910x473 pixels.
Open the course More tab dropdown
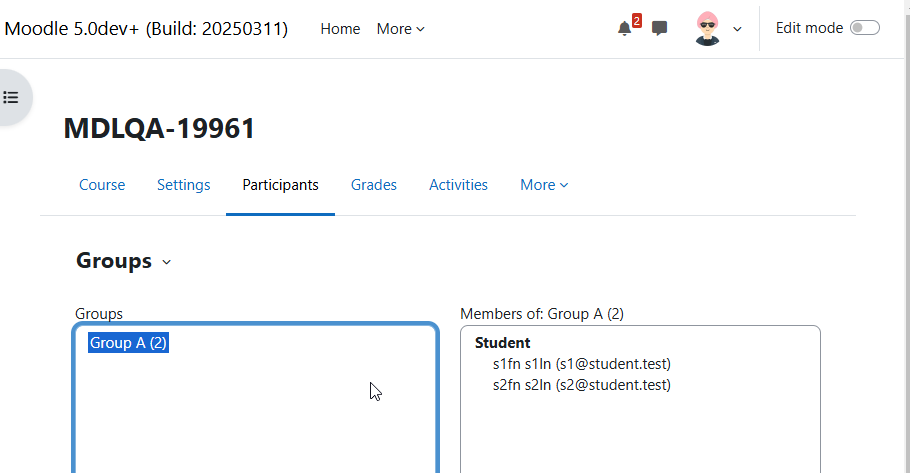pyautogui.click(x=544, y=185)
